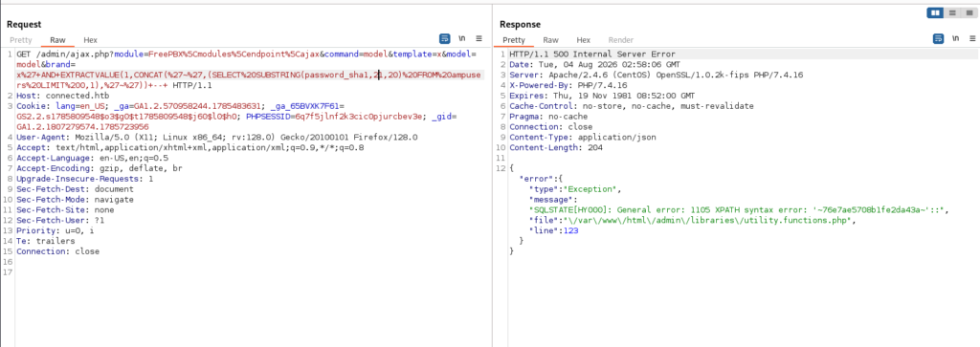Click the Server: Apache response header
The height and width of the screenshot is (347, 980).
[x=657, y=75]
